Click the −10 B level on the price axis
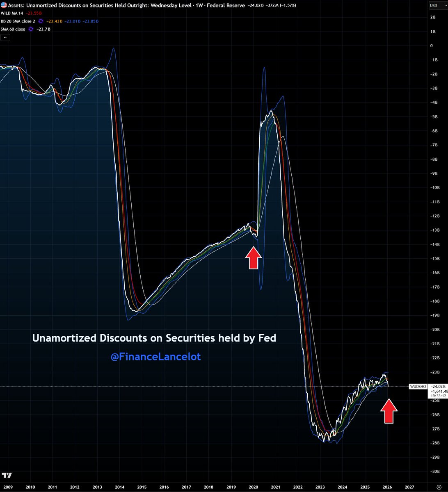The width and height of the screenshot is (448, 492). (x=435, y=188)
